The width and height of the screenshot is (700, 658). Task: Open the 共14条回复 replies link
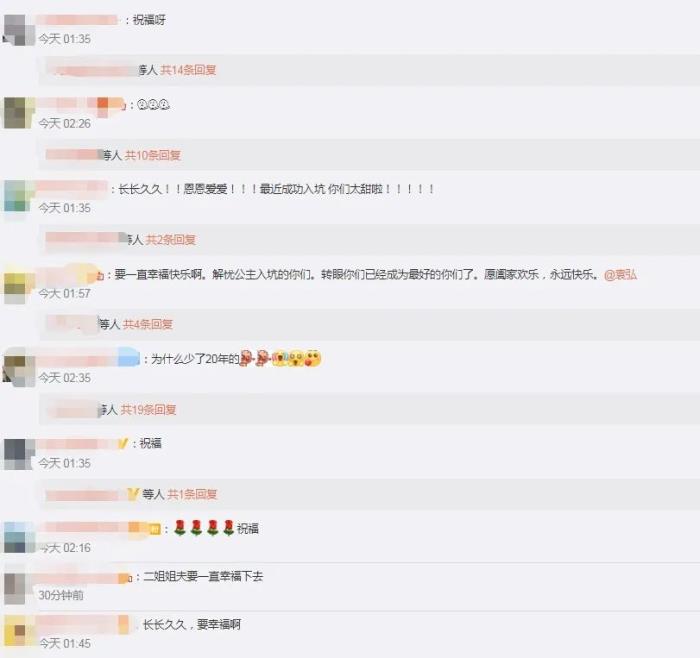tap(188, 70)
